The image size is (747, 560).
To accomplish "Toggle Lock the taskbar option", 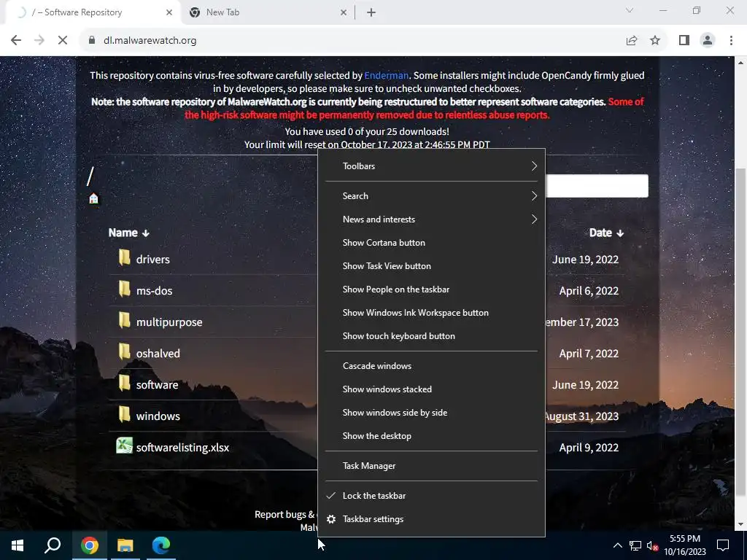I will (x=431, y=496).
